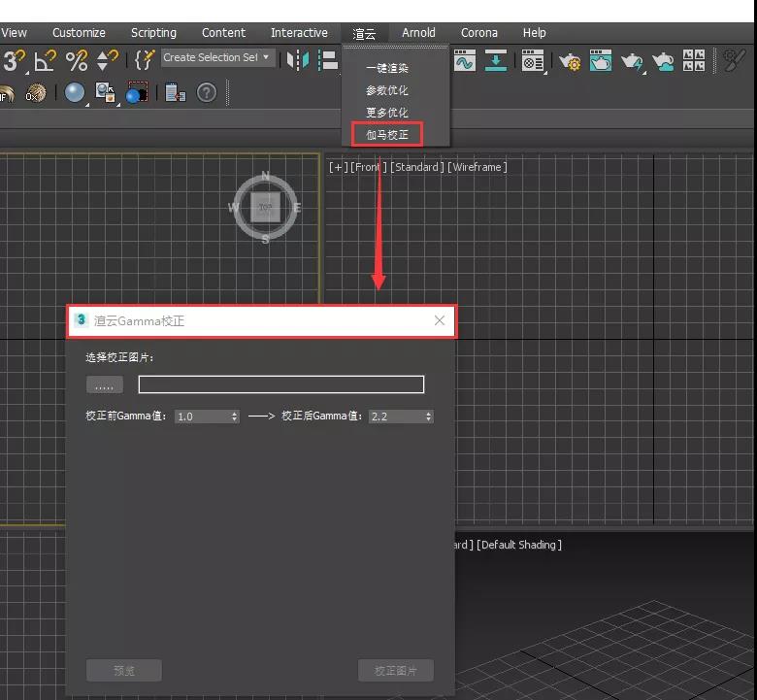
Task: Open the Material Editor sphere icon
Action: point(75,93)
